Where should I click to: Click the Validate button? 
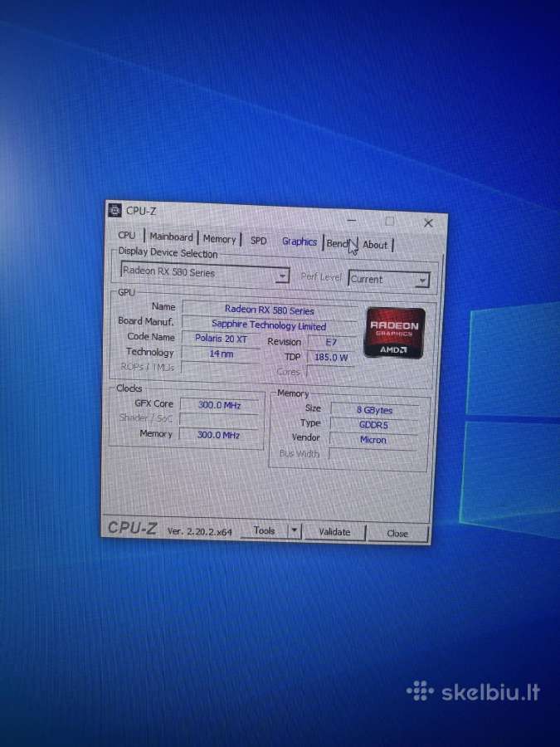click(334, 532)
